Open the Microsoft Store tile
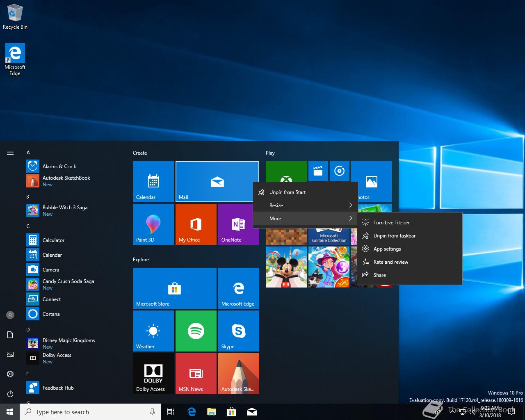This screenshot has width=525, height=420. click(175, 288)
